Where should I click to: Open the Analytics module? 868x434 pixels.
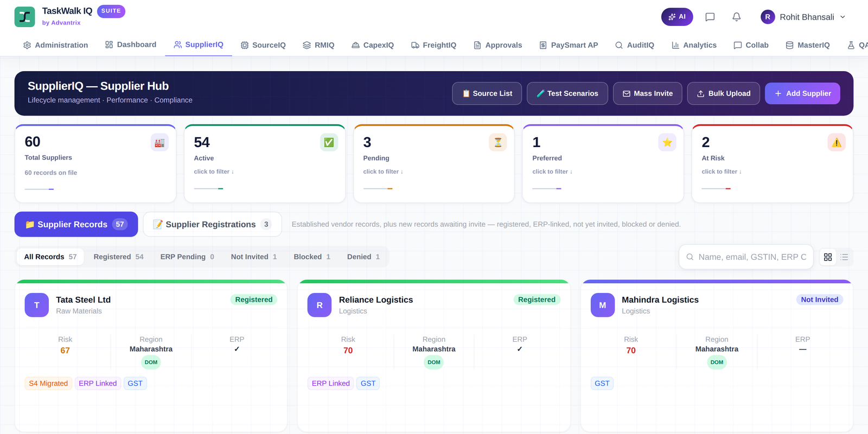(x=694, y=45)
